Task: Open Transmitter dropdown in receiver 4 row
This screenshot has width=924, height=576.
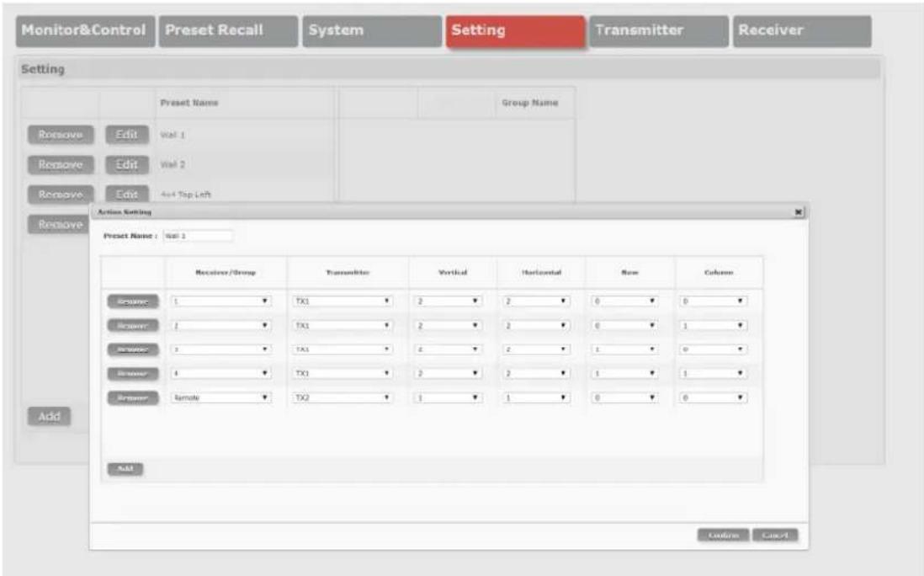Action: point(343,373)
